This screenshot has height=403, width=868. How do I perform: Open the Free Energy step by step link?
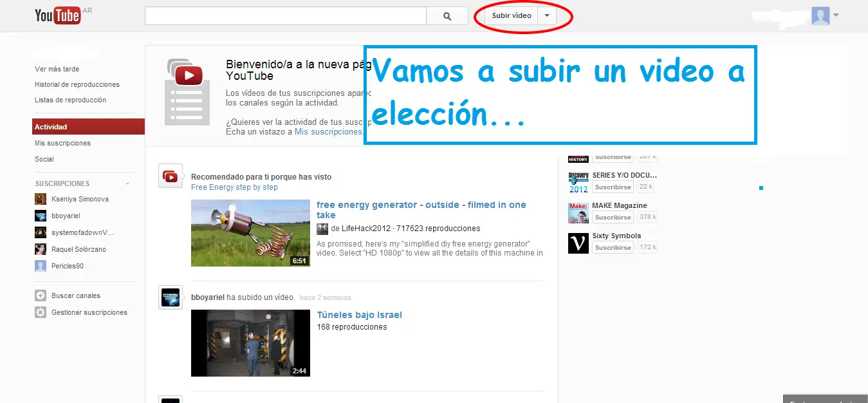(x=234, y=187)
